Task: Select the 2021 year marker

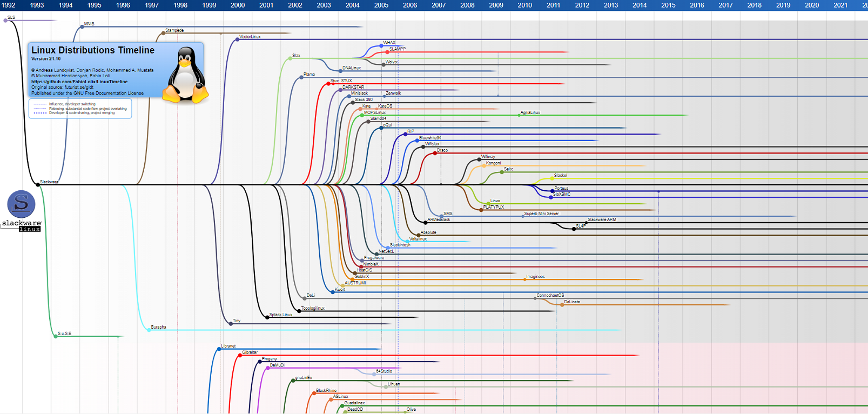Action: click(x=840, y=5)
